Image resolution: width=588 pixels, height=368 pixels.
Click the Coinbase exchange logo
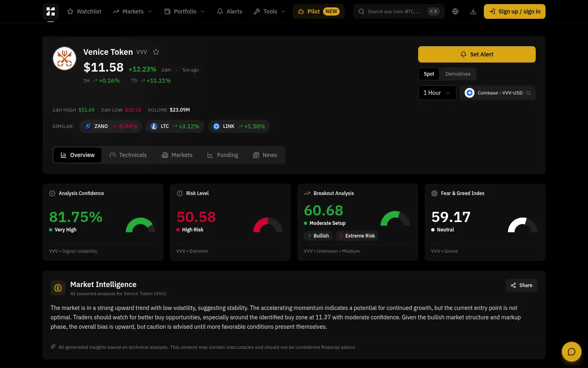pos(470,93)
